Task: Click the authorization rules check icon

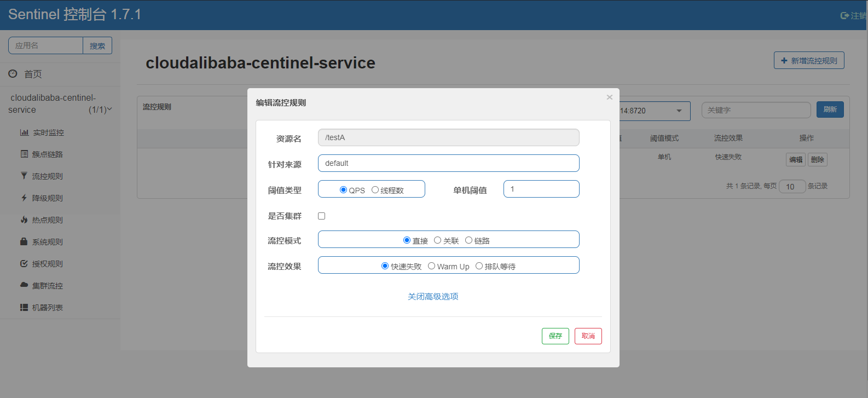Action: click(x=24, y=263)
